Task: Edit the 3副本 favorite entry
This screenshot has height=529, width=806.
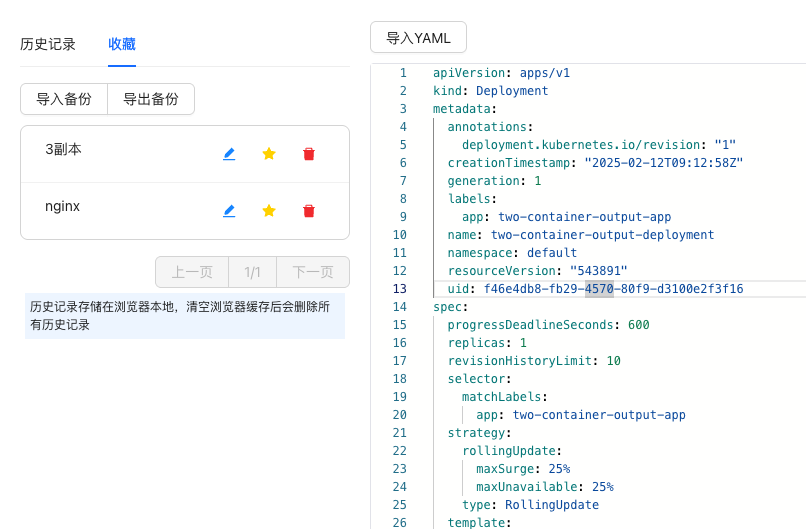Action: click(229, 154)
